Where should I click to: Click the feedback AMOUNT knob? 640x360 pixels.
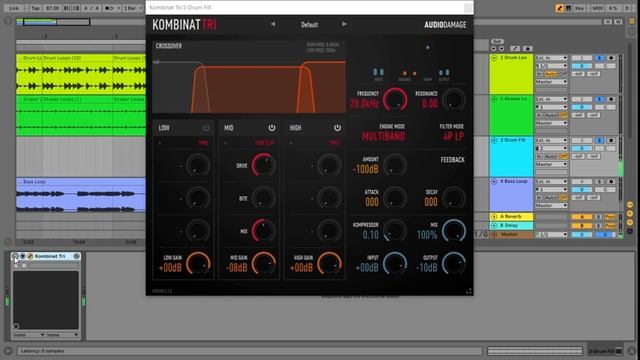[395, 165]
